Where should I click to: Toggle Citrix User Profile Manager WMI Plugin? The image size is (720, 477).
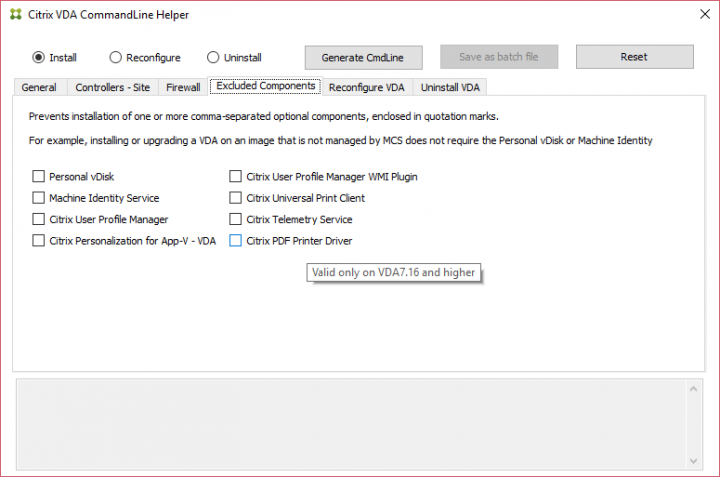pyautogui.click(x=236, y=176)
